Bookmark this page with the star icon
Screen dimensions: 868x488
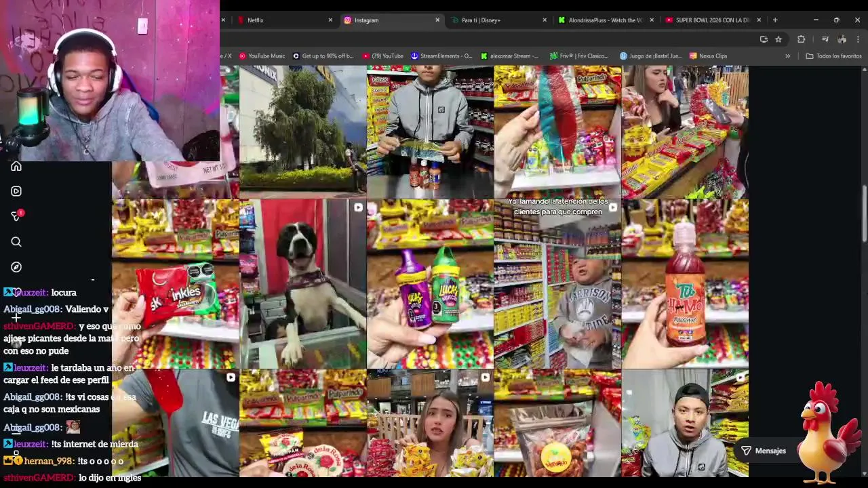point(778,39)
